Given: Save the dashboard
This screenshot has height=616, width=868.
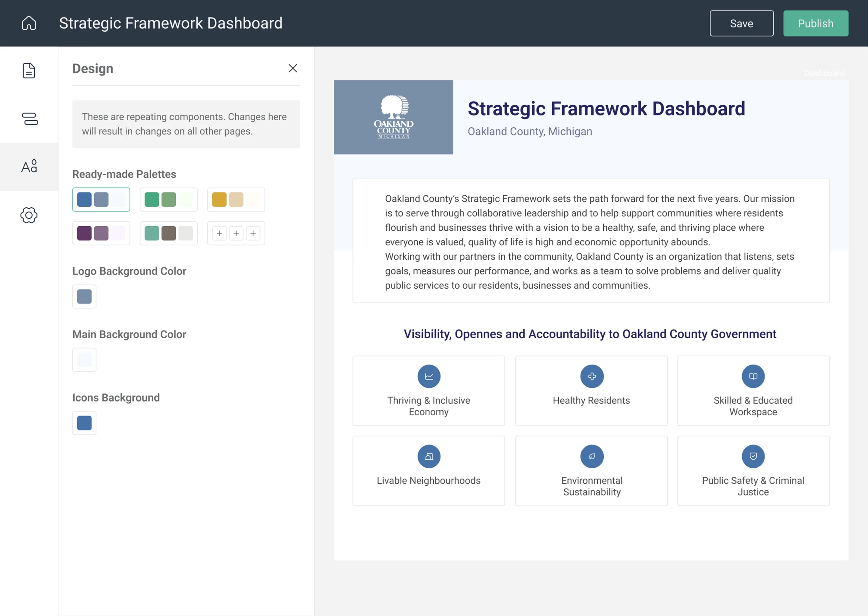Looking at the screenshot, I should point(741,23).
